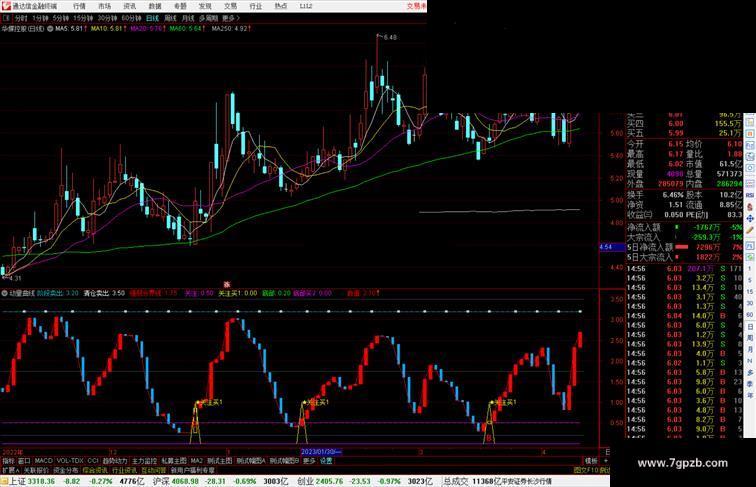Select the MACD indicator tab
The height and width of the screenshot is (487, 756).
tap(43, 460)
